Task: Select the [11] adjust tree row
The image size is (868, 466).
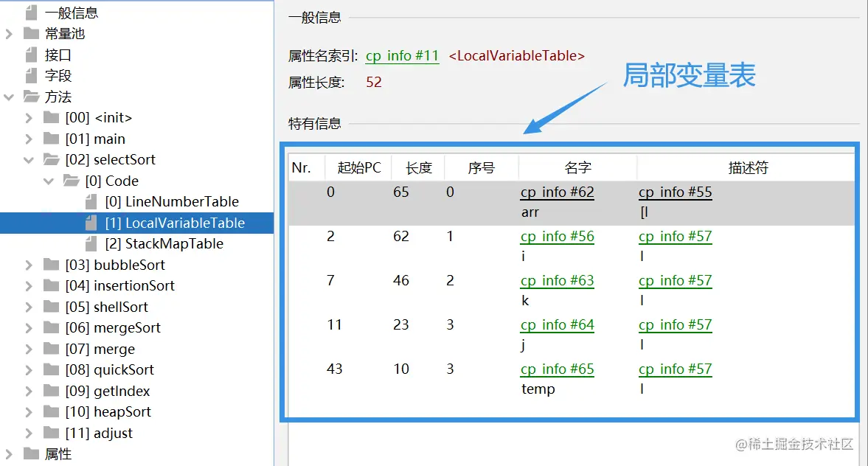Action: pyautogui.click(x=136, y=434)
